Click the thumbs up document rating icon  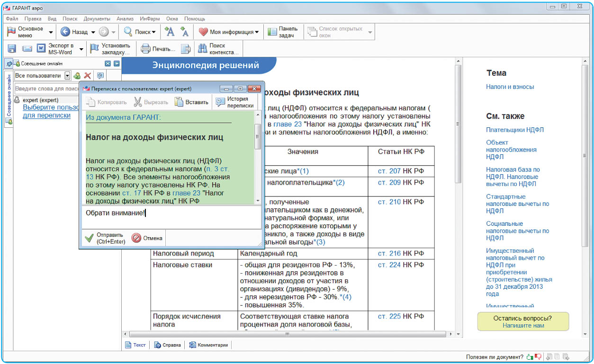[530, 357]
